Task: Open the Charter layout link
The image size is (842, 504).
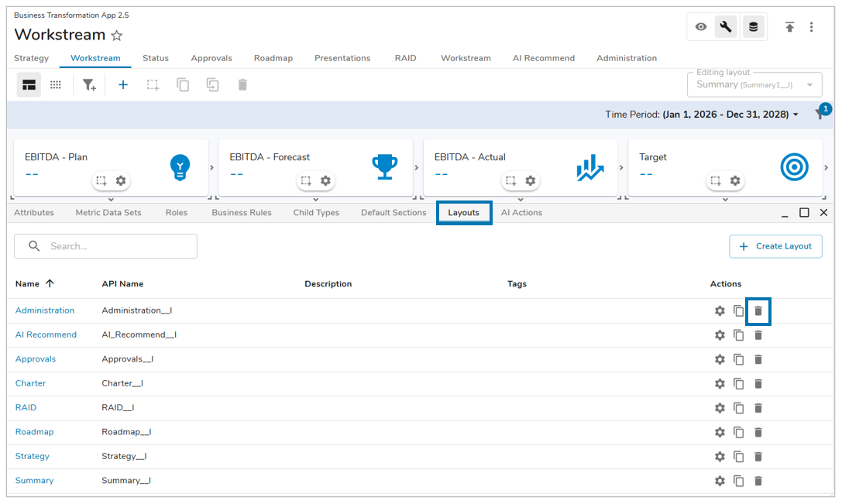Action: click(x=30, y=383)
